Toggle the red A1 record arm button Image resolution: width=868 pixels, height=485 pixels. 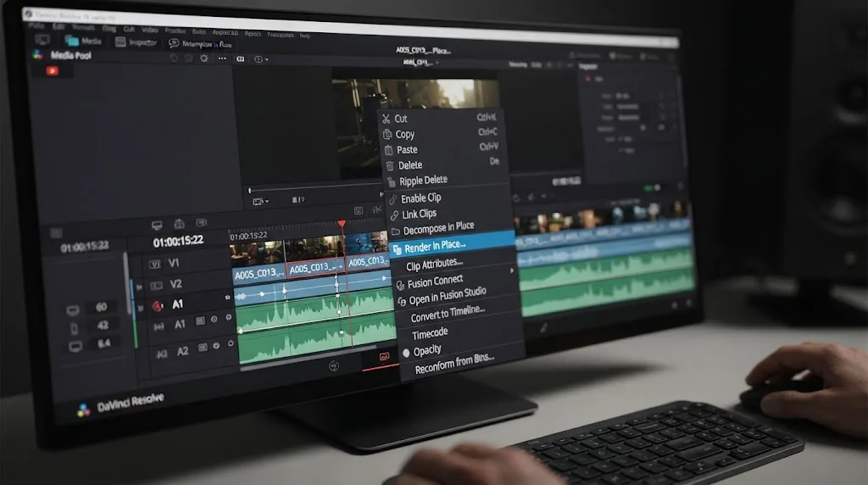coord(157,305)
